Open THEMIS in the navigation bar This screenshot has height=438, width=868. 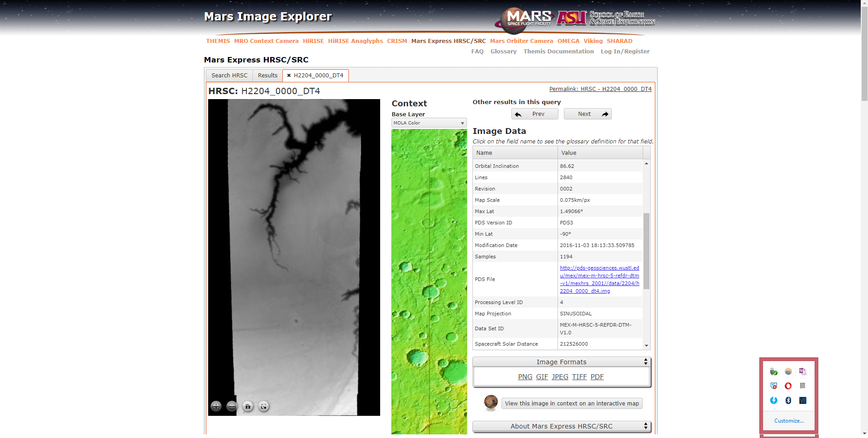pos(218,41)
